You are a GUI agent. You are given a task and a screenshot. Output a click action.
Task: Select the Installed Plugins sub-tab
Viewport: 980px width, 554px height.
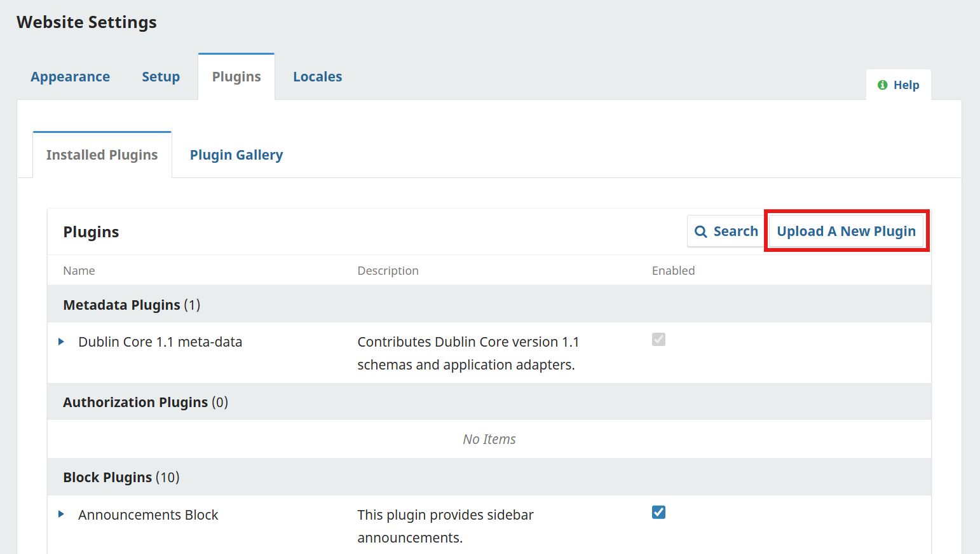pyautogui.click(x=102, y=155)
